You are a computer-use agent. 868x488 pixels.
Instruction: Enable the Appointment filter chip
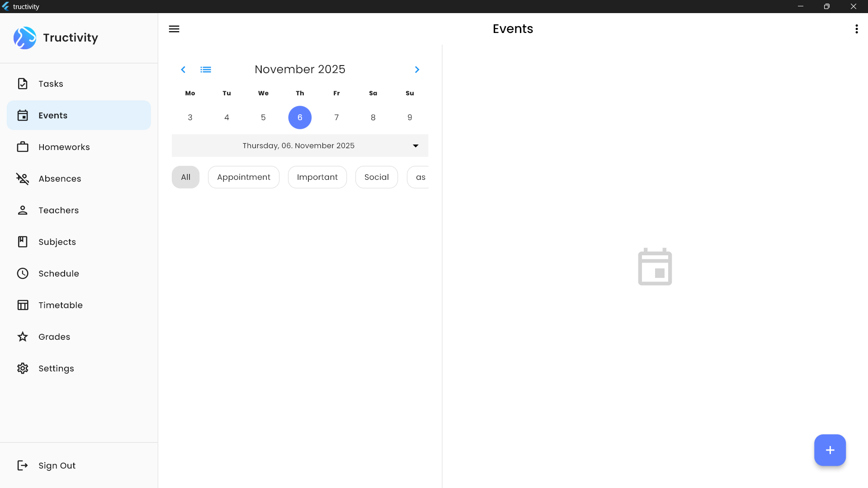click(x=243, y=177)
